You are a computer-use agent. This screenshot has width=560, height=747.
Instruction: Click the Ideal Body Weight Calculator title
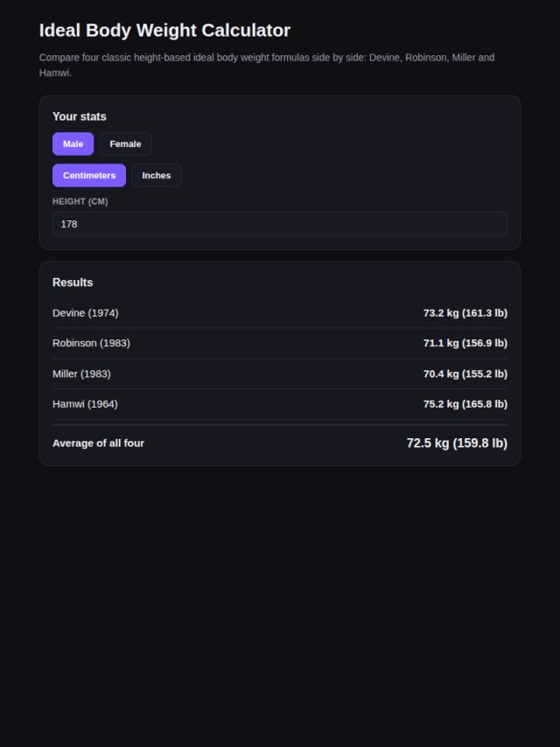tap(164, 31)
